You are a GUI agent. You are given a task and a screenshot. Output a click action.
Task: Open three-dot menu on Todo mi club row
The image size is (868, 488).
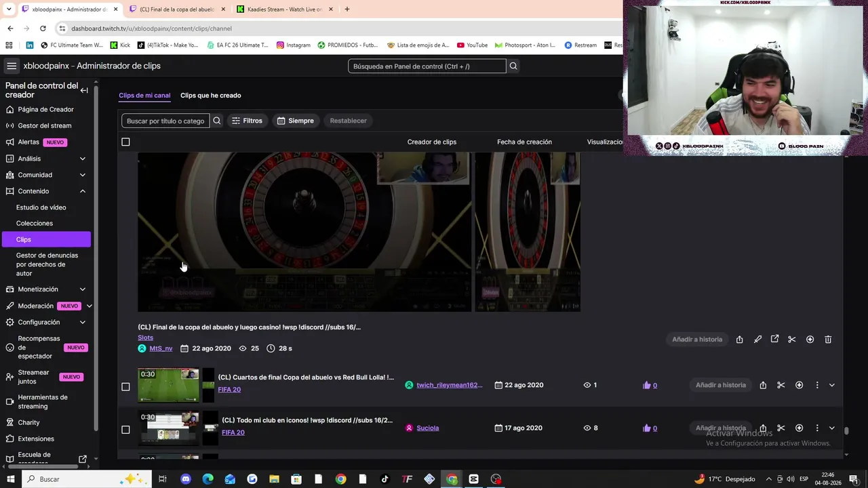[x=816, y=428]
